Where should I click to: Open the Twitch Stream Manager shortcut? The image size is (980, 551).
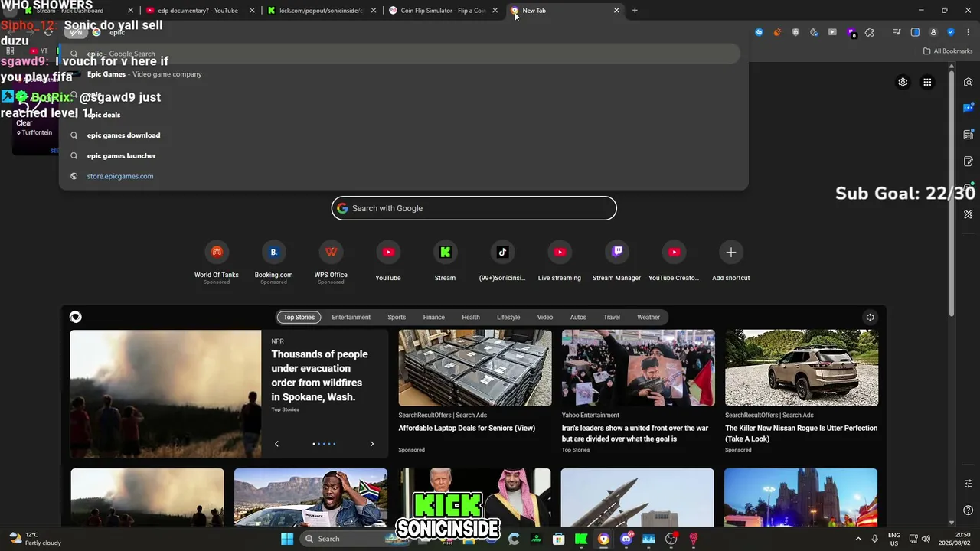(x=616, y=262)
